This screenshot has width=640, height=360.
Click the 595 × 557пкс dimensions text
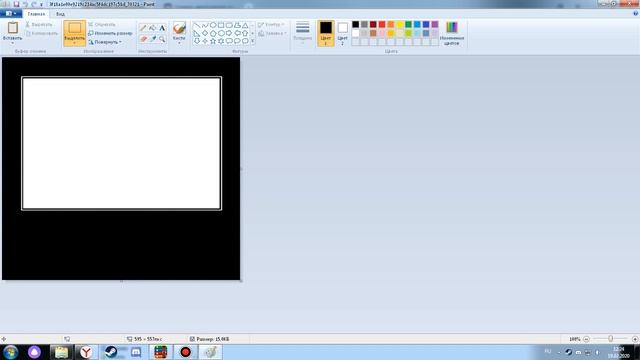coord(148,339)
